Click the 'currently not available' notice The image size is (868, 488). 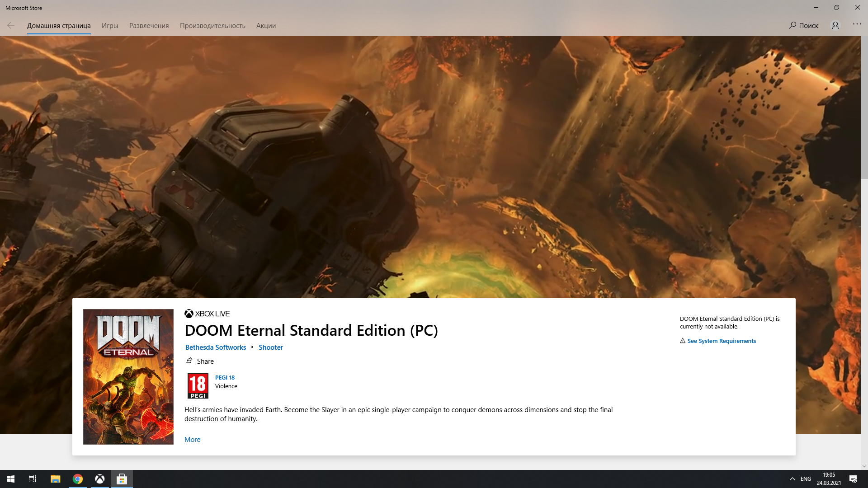[730, 323]
